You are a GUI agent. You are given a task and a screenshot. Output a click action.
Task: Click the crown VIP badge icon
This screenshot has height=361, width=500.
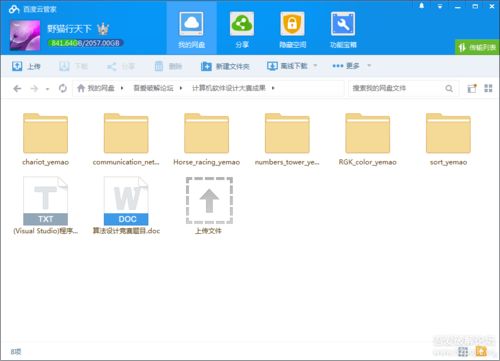[x=103, y=29]
